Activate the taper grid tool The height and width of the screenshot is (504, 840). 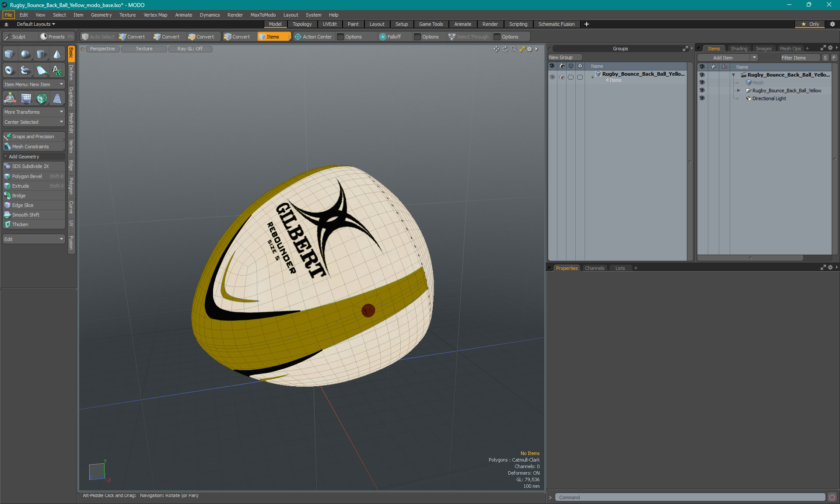click(57, 98)
